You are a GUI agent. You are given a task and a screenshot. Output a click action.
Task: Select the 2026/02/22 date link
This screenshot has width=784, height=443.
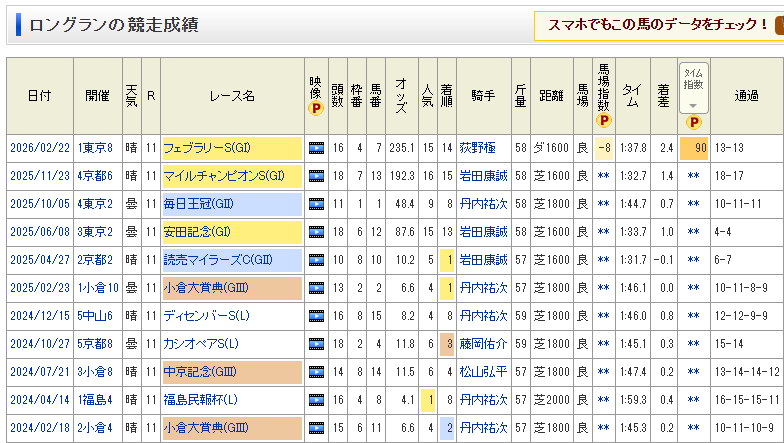click(40, 148)
